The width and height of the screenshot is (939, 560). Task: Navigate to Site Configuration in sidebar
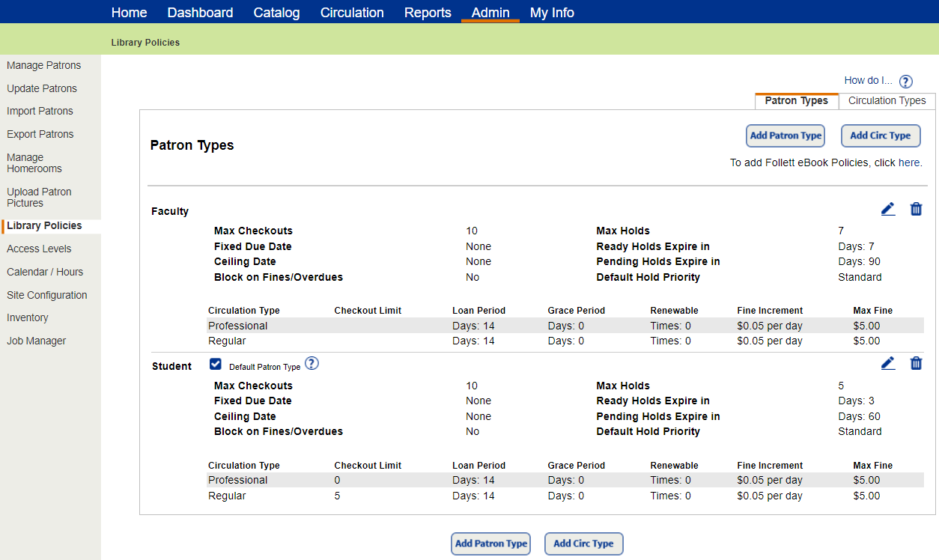coord(46,295)
